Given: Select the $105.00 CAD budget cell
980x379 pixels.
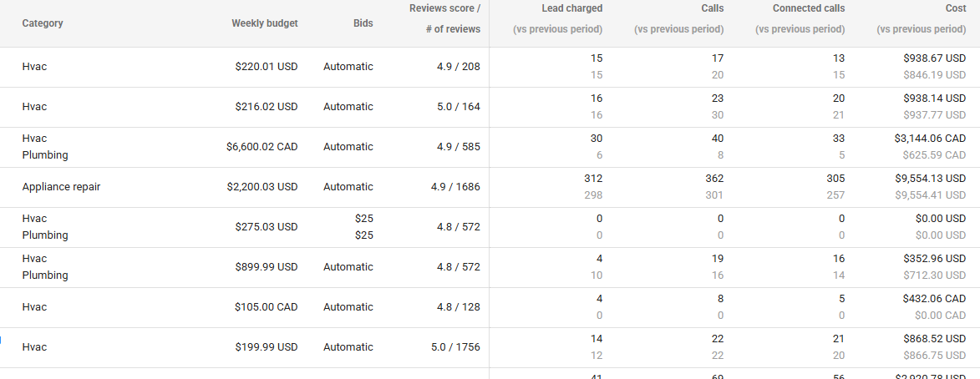Looking at the screenshot, I should coord(267,306).
